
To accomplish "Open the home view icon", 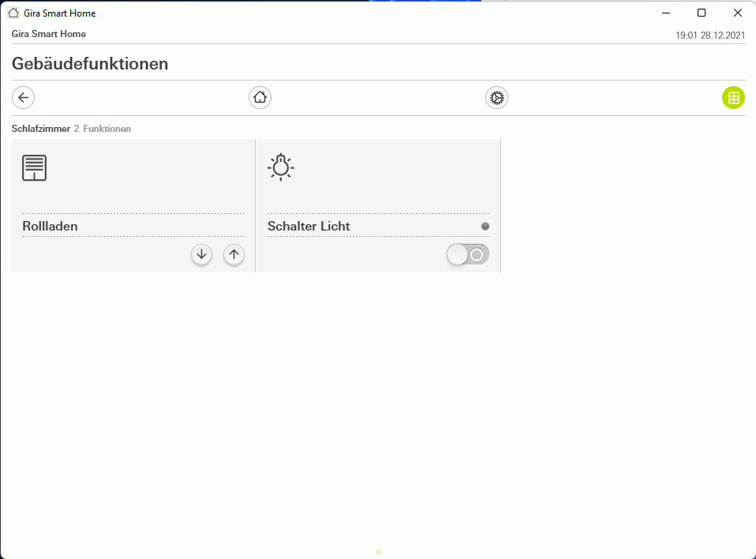I will (x=260, y=98).
